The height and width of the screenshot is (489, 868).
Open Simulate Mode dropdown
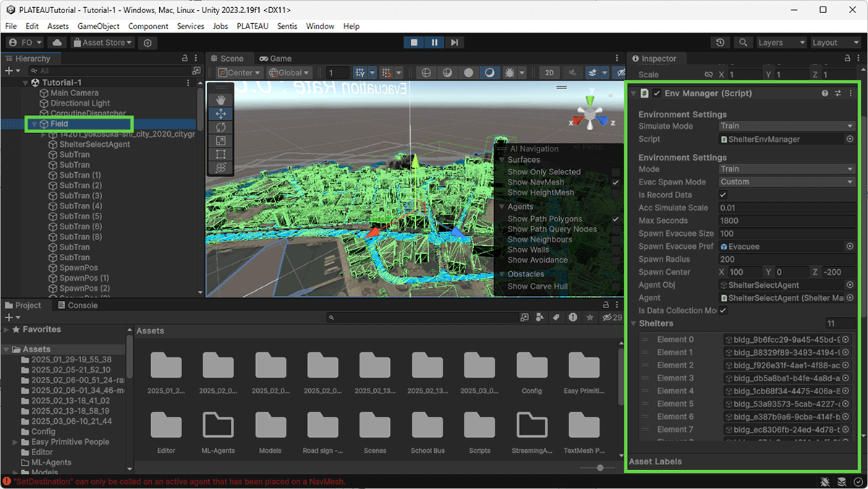(x=787, y=126)
